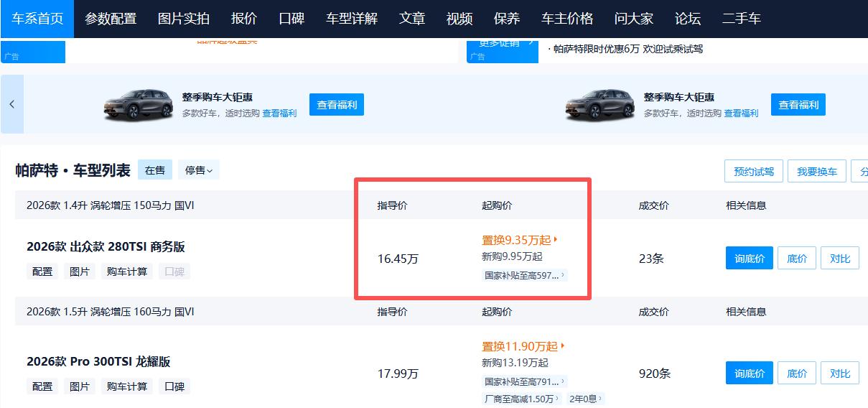The image size is (868, 408).
Task: Expand 国家补贴 tag for 280TSI 商务版
Action: pyautogui.click(x=525, y=275)
